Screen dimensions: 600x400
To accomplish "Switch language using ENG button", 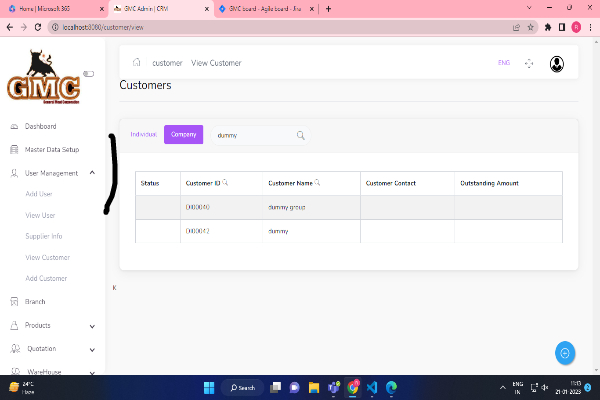I will [x=503, y=63].
